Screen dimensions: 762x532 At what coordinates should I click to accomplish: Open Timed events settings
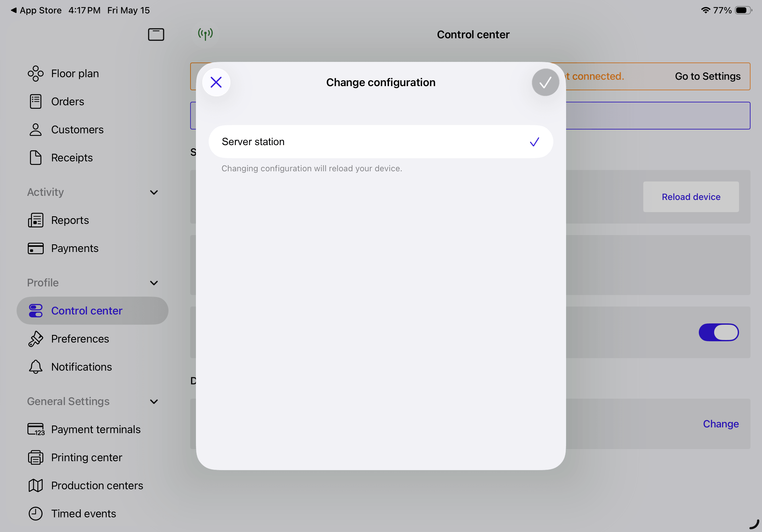point(93,514)
